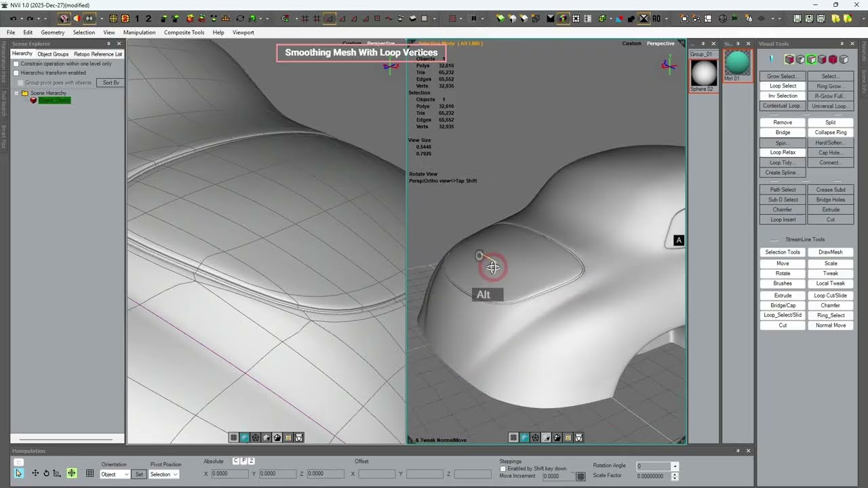868x488 pixels.
Task: Select the move cross-arrows manipulation tool
Action: point(35,473)
